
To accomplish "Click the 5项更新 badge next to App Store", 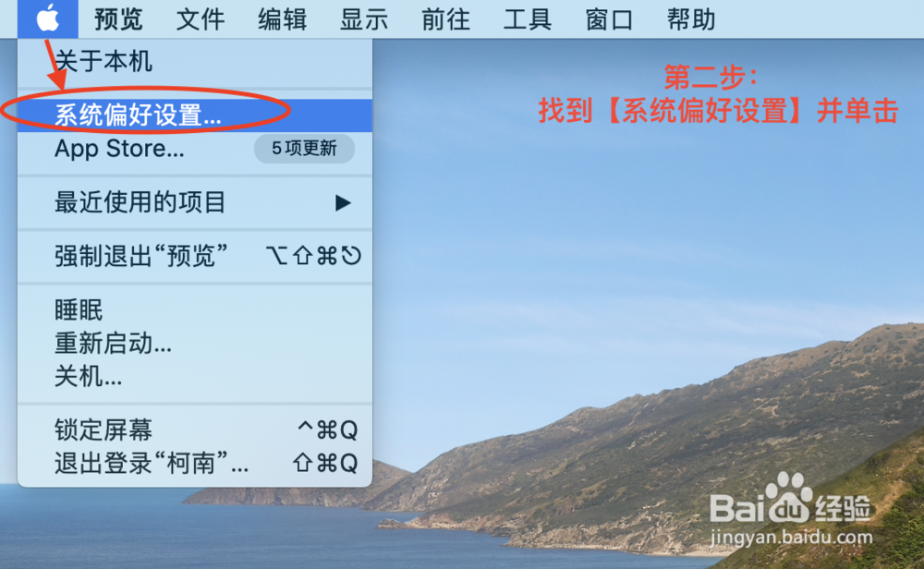I will (x=304, y=150).
